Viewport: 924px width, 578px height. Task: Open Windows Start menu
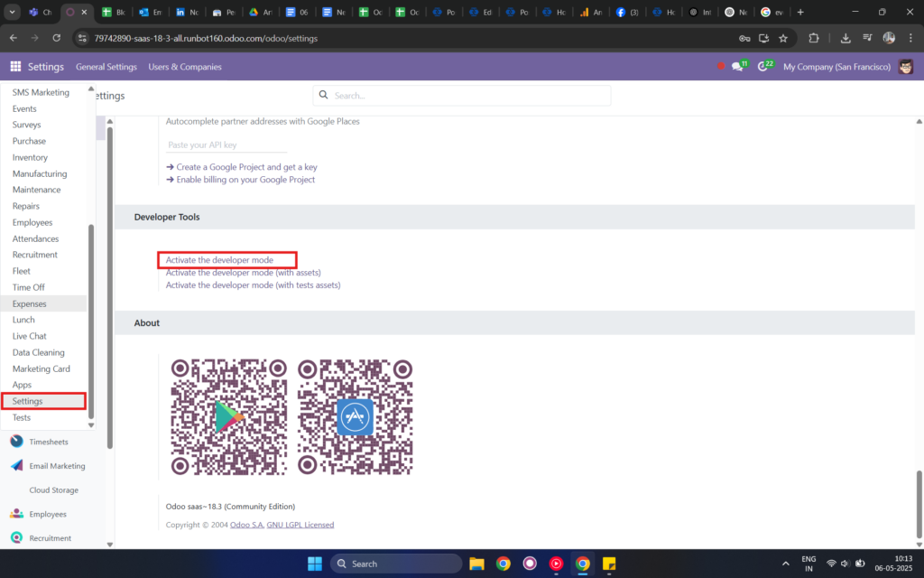tap(315, 564)
